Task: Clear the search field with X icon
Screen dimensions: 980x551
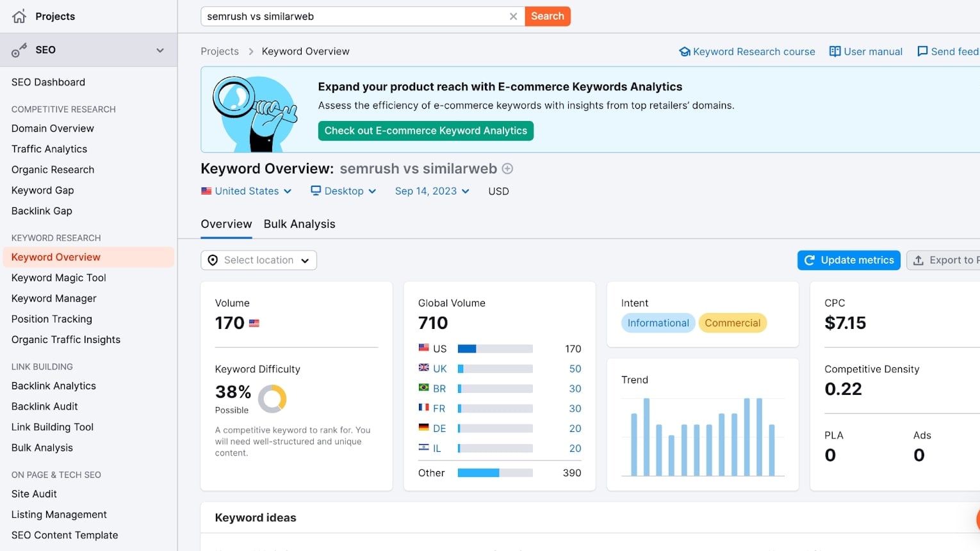Action: tap(513, 17)
